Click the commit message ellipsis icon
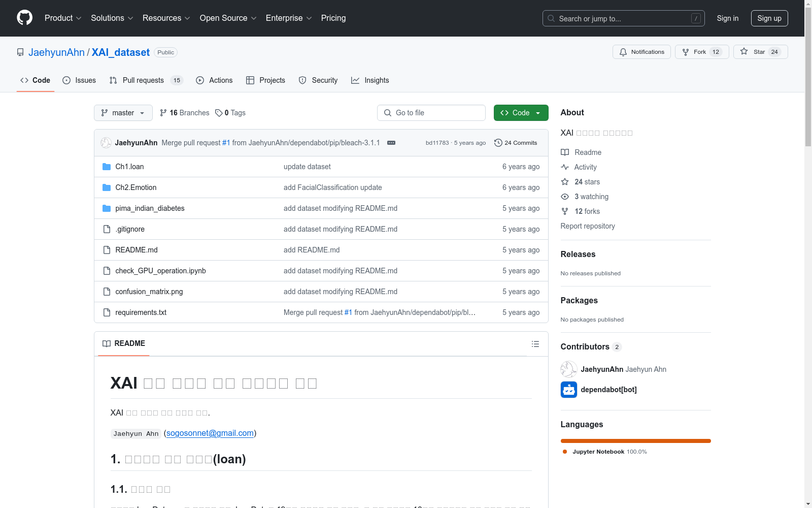This screenshot has height=508, width=812. click(x=391, y=143)
